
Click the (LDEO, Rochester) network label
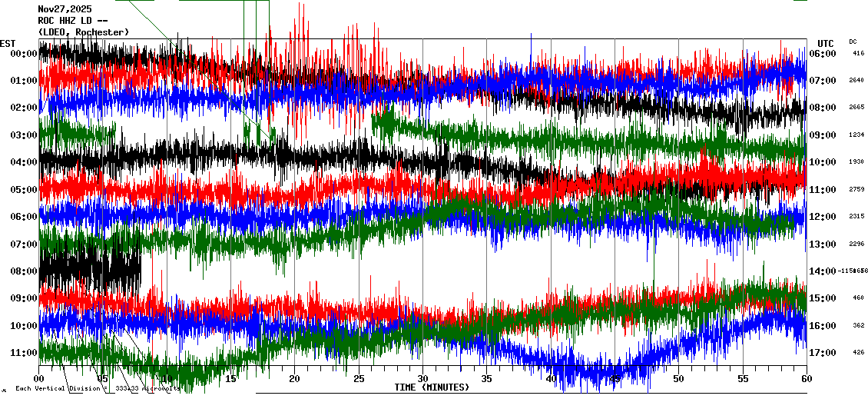[x=83, y=32]
